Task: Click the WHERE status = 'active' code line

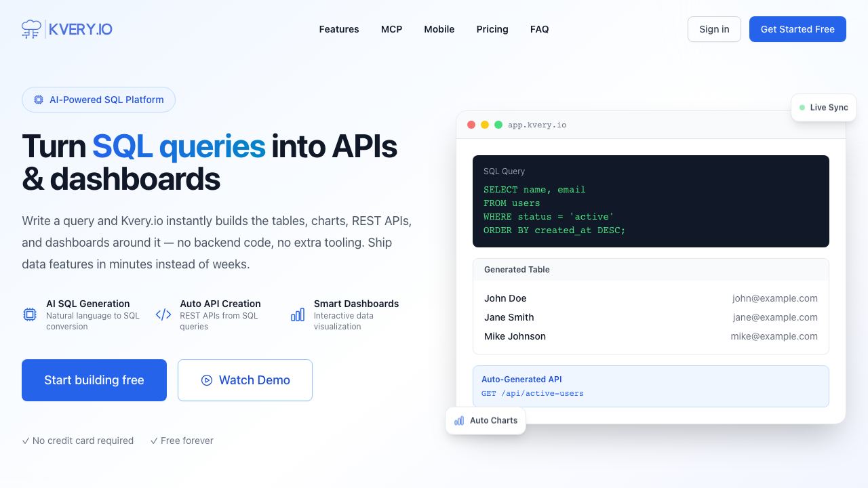Action: click(x=549, y=217)
